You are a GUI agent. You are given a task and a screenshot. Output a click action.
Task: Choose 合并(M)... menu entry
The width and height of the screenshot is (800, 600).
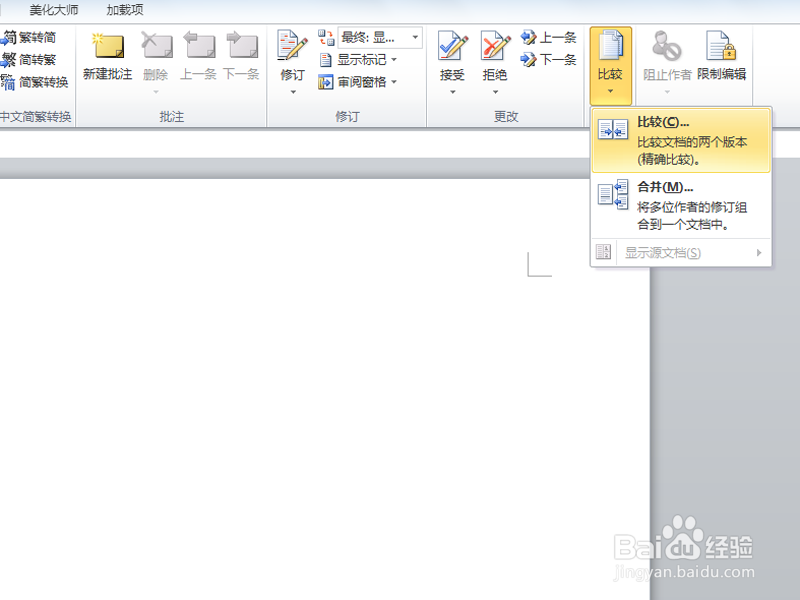(681, 206)
